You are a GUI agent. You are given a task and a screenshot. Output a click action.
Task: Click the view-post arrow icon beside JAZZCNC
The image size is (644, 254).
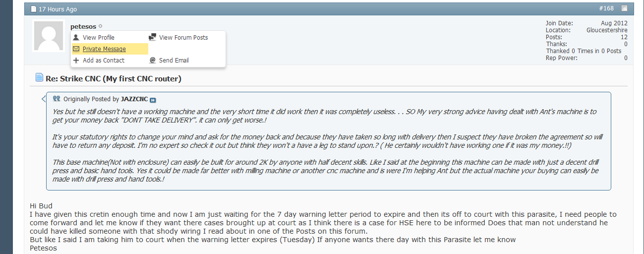click(153, 100)
